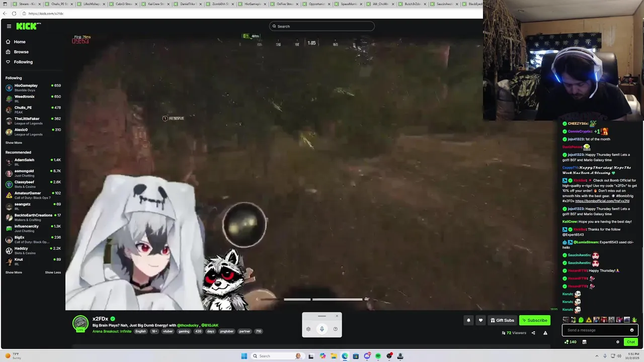644x362 pixels.
Task: Share the stream via share icon
Action: [x=533, y=333]
